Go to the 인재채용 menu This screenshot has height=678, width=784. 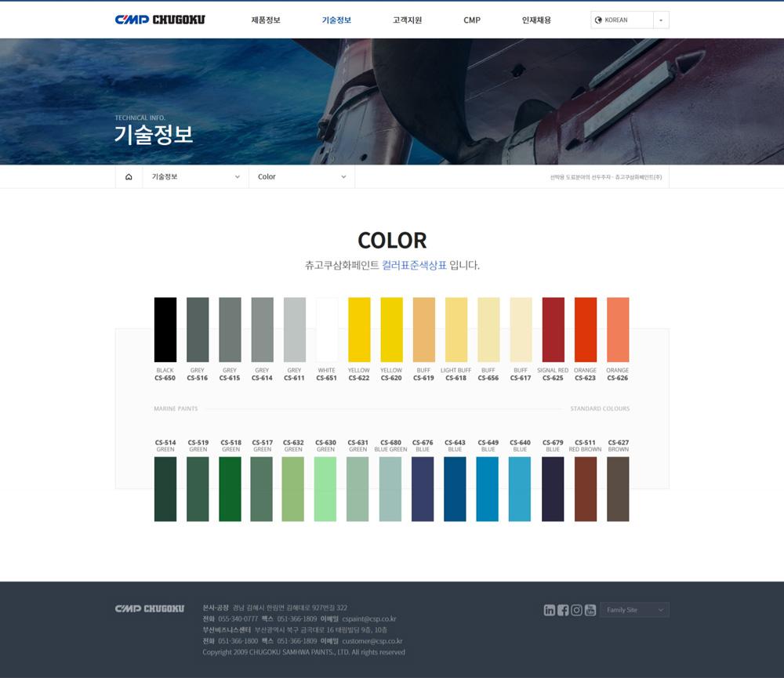[x=536, y=20]
